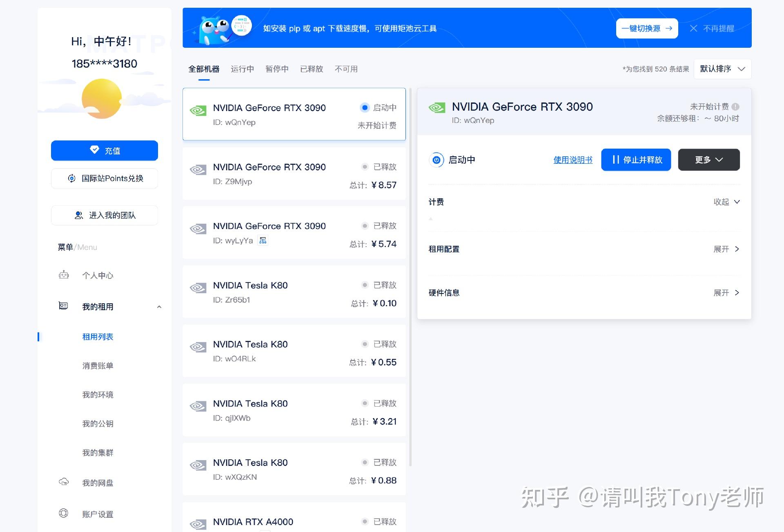
Task: Switch to the 已释放 tab
Action: 312,69
